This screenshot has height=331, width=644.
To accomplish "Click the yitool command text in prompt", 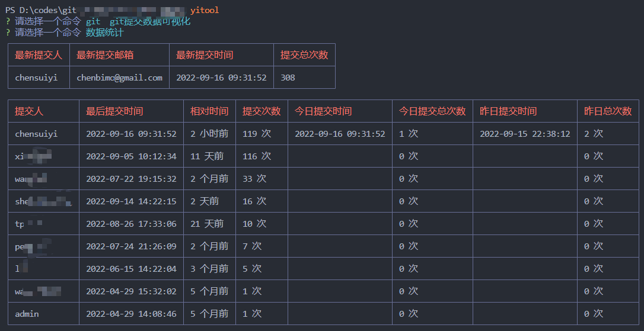I will 205,10.
